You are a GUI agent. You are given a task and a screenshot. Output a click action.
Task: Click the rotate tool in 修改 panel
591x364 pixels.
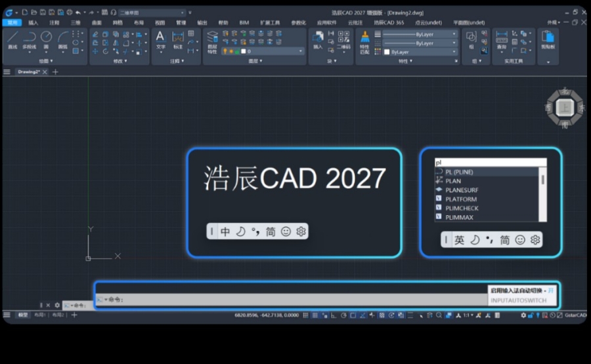click(106, 51)
